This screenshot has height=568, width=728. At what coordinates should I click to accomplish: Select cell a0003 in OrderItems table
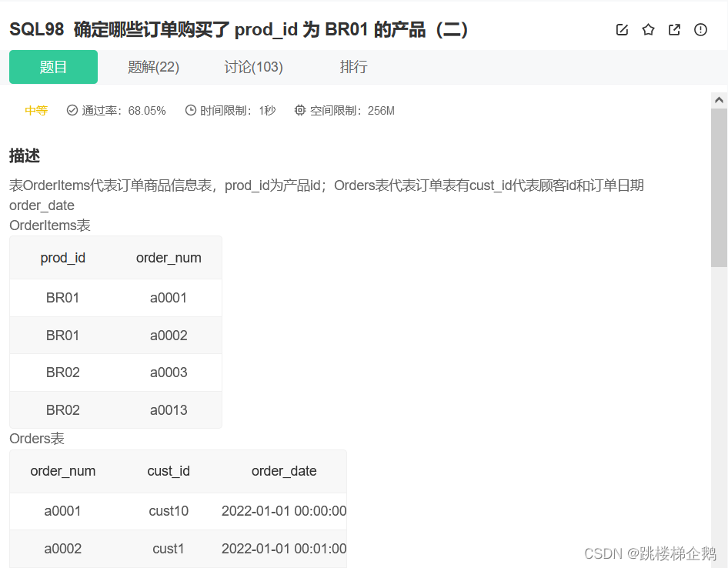[x=169, y=373]
